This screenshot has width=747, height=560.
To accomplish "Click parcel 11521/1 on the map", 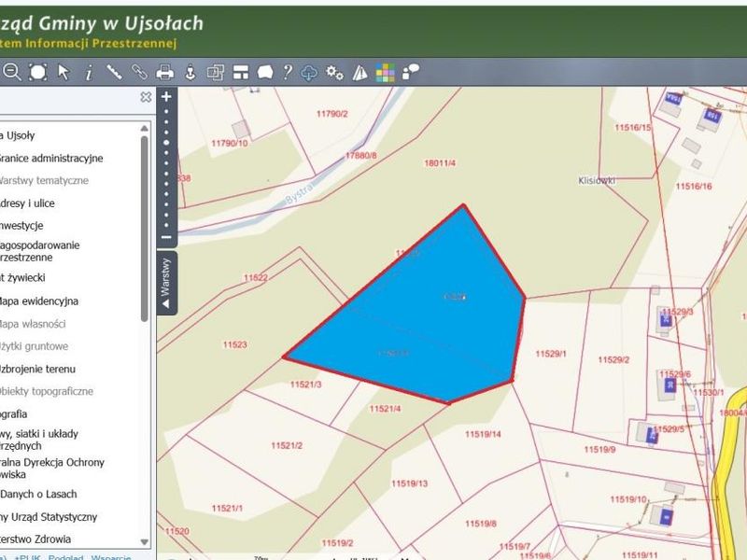I will click(227, 509).
